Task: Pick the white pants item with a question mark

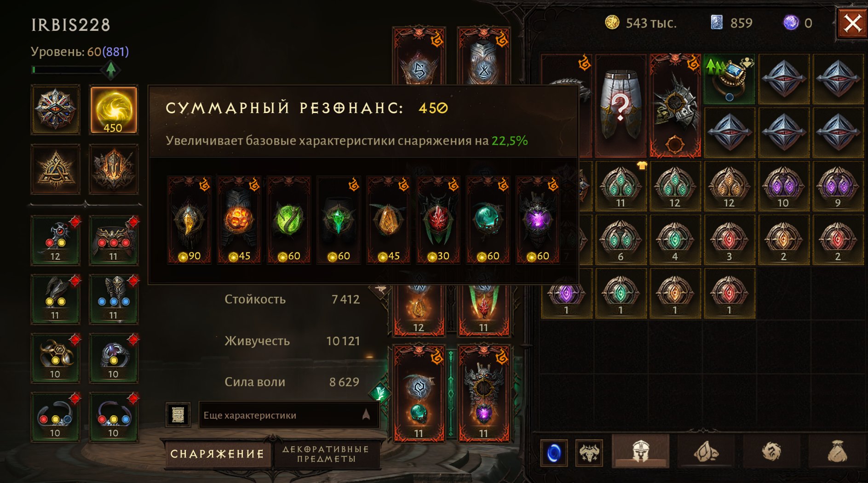Action: tap(621, 106)
